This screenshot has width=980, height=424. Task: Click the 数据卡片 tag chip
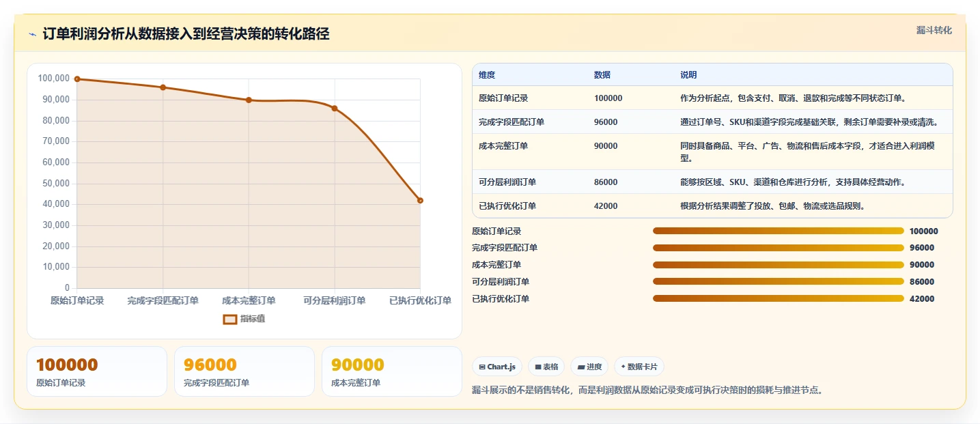[x=639, y=367]
